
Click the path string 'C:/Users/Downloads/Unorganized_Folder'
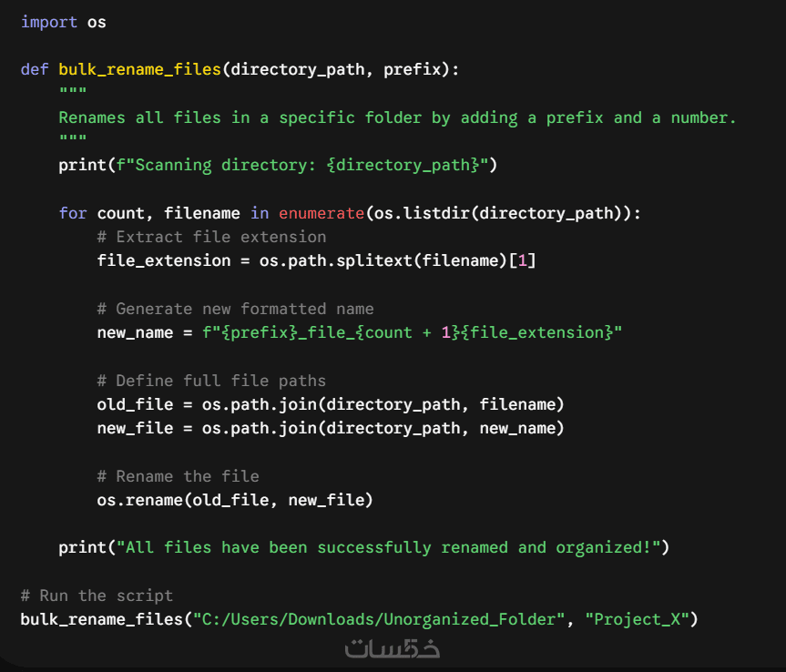click(379, 620)
